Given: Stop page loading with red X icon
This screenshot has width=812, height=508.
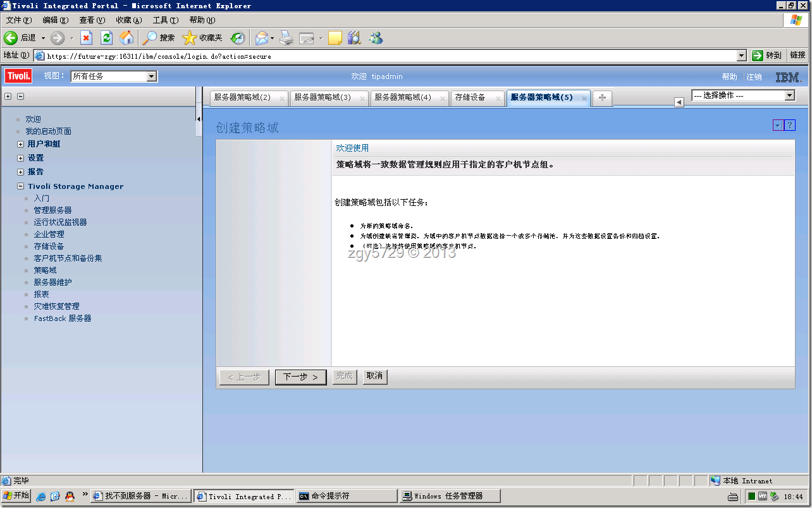Looking at the screenshot, I should tap(87, 38).
